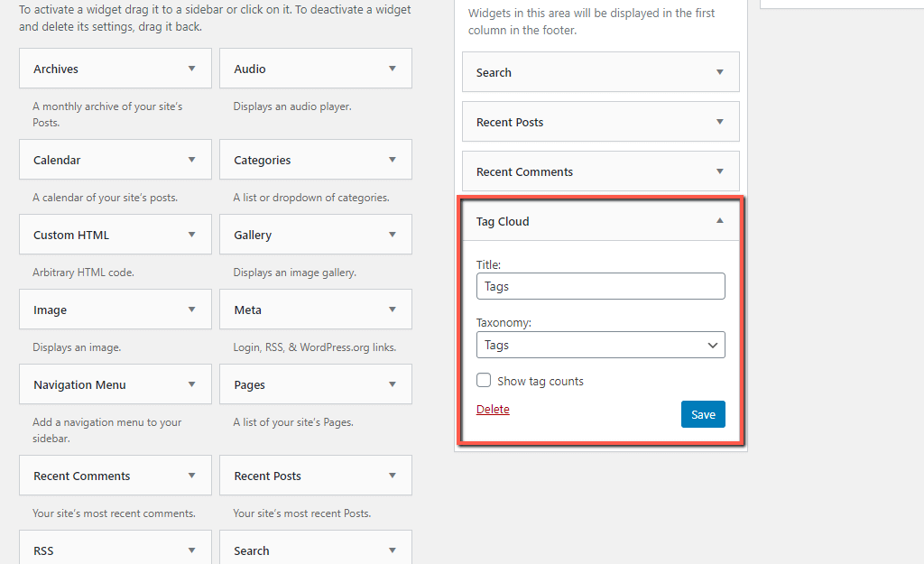Select the Custom HTML widget title
Image resolution: width=924 pixels, height=564 pixels.
click(71, 236)
